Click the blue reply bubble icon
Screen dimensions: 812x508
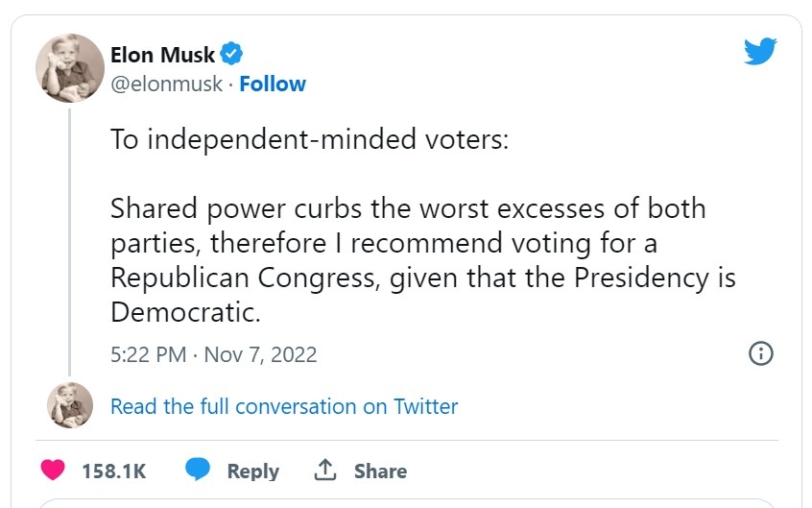[x=198, y=470]
